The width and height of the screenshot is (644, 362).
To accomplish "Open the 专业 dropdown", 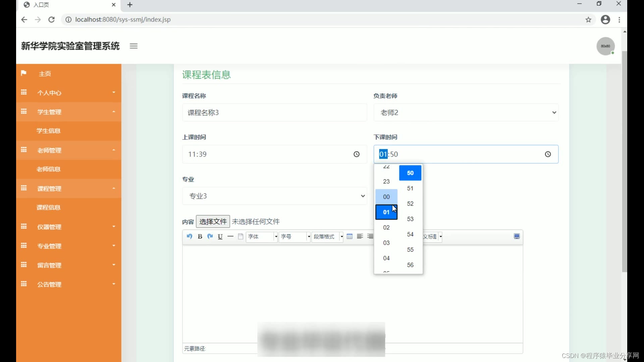I will point(274,196).
